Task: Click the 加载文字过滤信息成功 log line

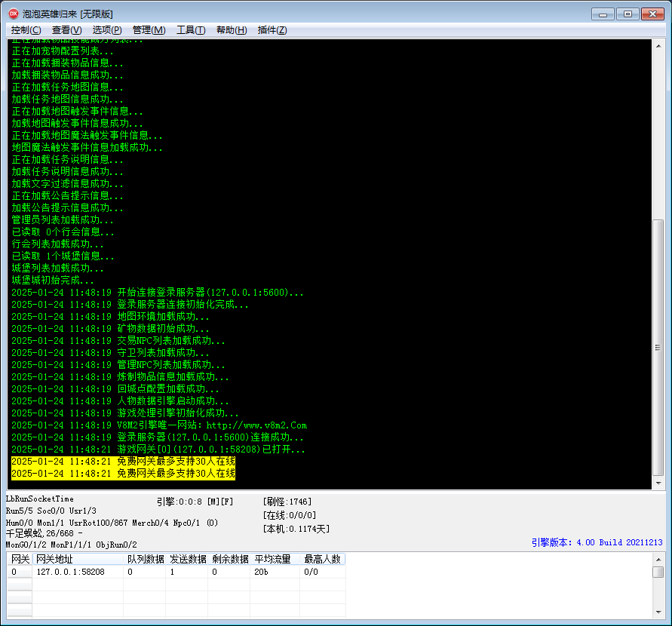Action: (67, 184)
